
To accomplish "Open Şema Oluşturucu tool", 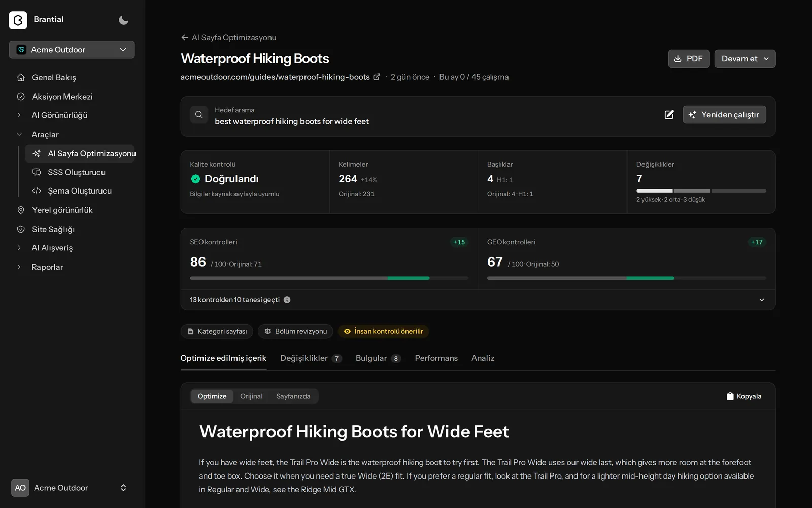I will [80, 191].
